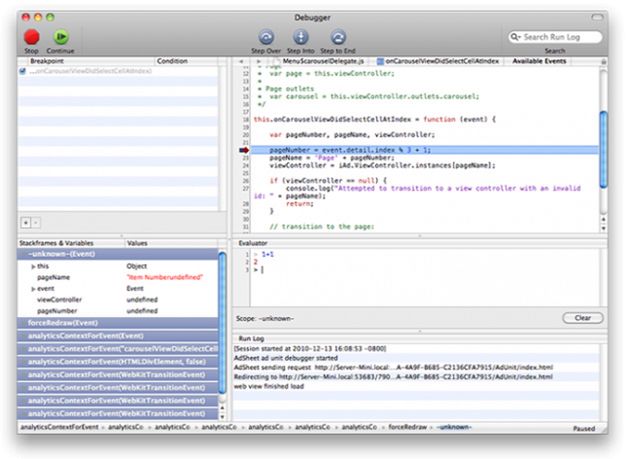Viewport: 630px width, 459px height.
Task: Click the Stackframes & Variables column header
Action: click(71, 243)
